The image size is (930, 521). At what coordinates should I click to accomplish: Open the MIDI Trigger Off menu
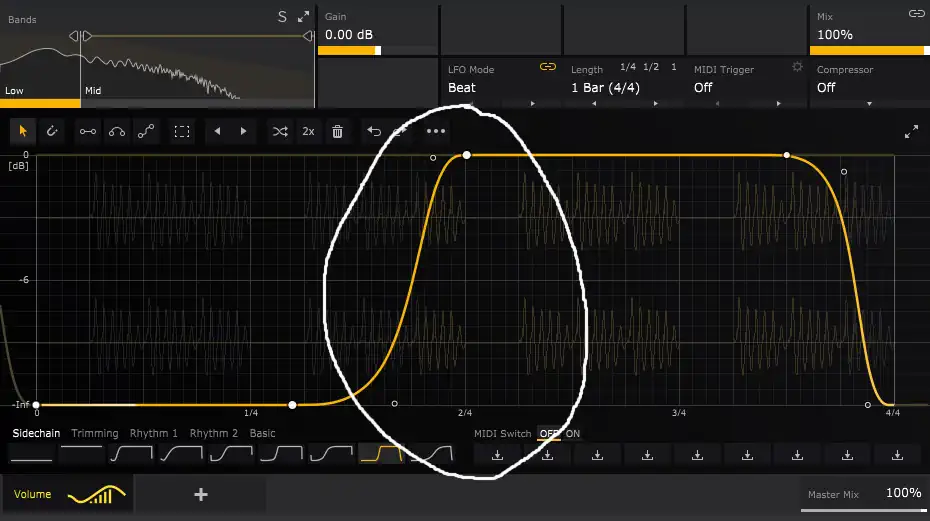(x=703, y=88)
